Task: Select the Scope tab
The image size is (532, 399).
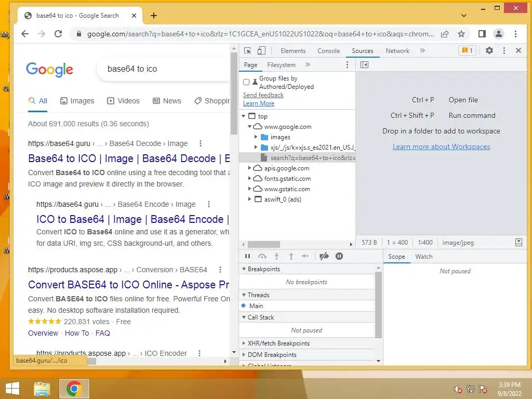Action: (x=396, y=257)
